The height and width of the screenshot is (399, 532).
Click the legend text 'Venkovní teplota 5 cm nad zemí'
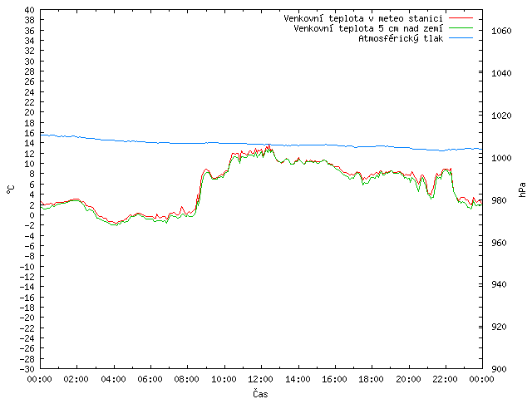(x=368, y=28)
